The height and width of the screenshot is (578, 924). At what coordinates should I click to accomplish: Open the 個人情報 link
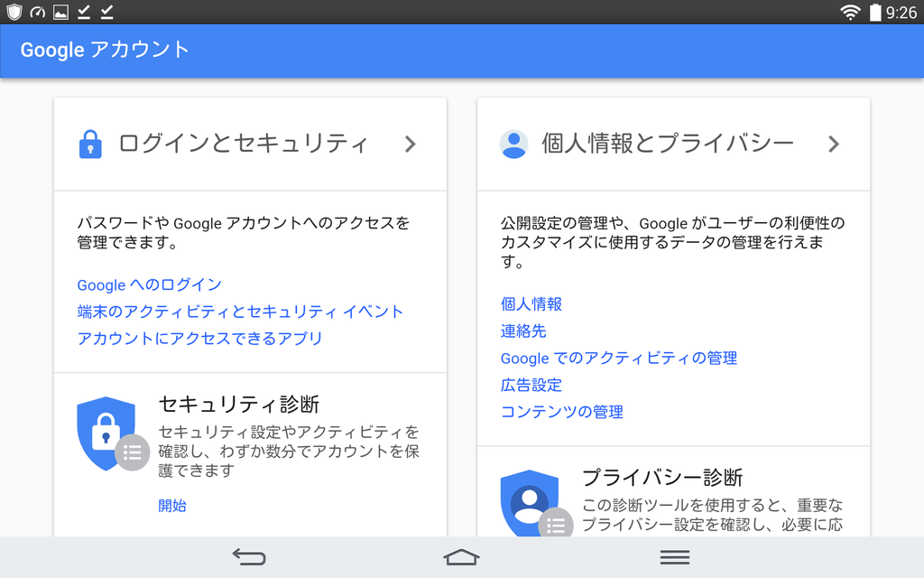coord(531,303)
